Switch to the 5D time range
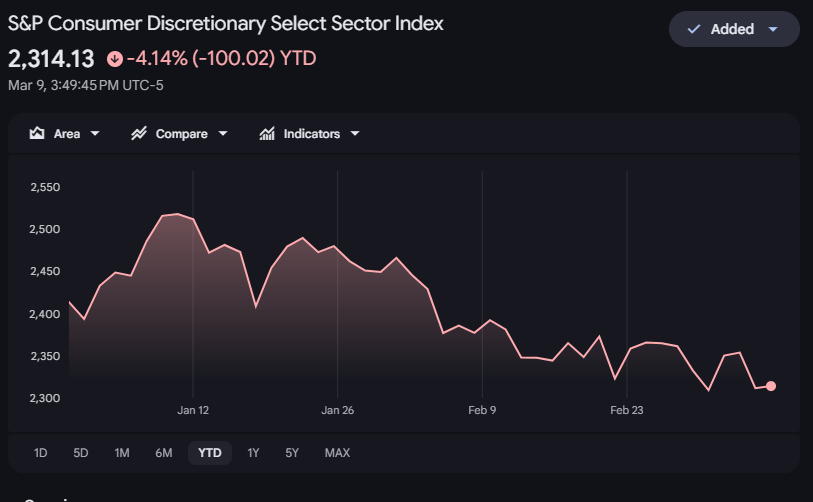 [81, 453]
